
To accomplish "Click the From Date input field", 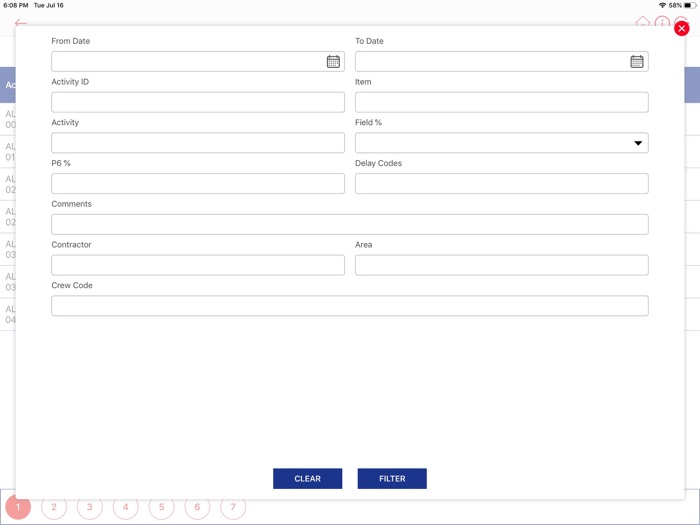I will [x=198, y=62].
